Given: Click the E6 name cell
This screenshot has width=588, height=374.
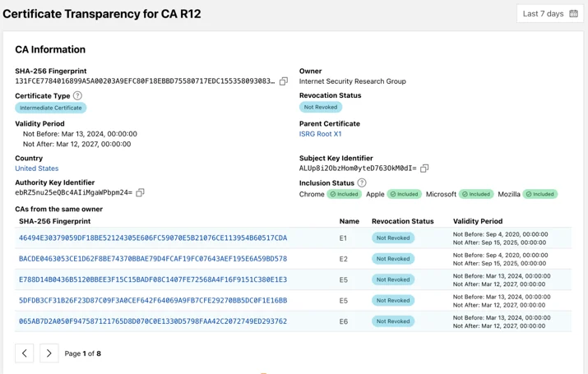Looking at the screenshot, I should 344,321.
